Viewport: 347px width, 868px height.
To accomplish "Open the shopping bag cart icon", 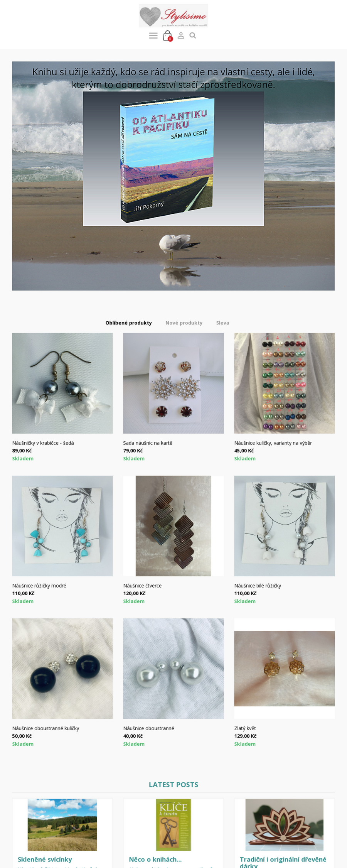I will pyautogui.click(x=167, y=35).
